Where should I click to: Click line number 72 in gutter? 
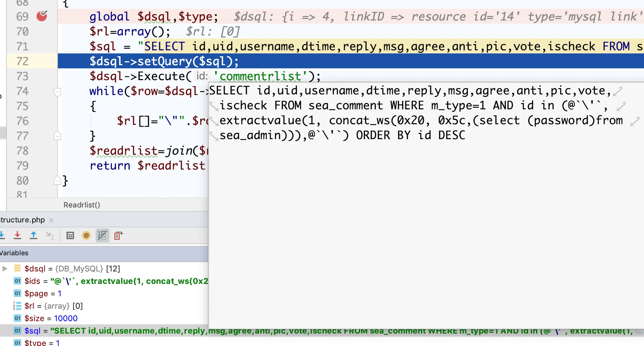[22, 61]
